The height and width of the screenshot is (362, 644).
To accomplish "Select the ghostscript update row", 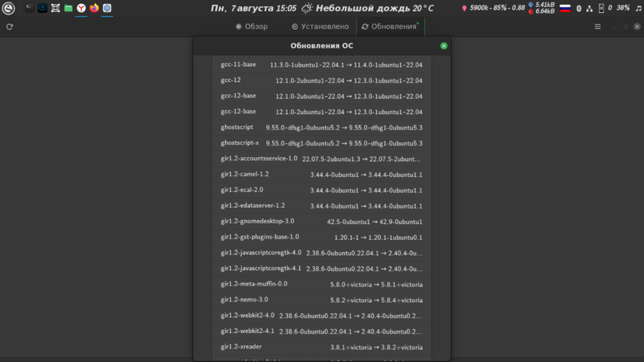I will 321,128.
